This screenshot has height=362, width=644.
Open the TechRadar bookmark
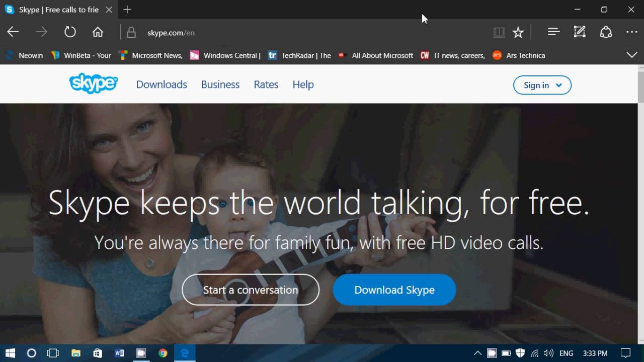coord(299,55)
